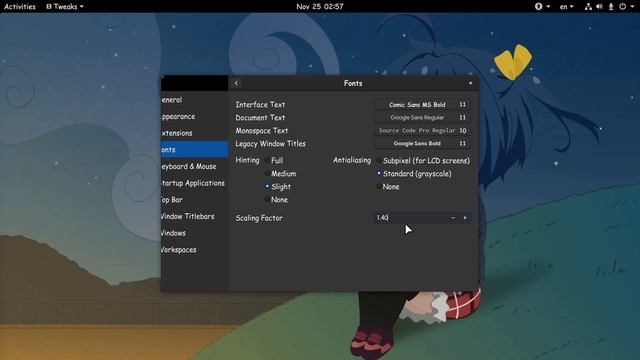640x360 pixels.
Task: Select Full hinting
Action: [x=274, y=160]
